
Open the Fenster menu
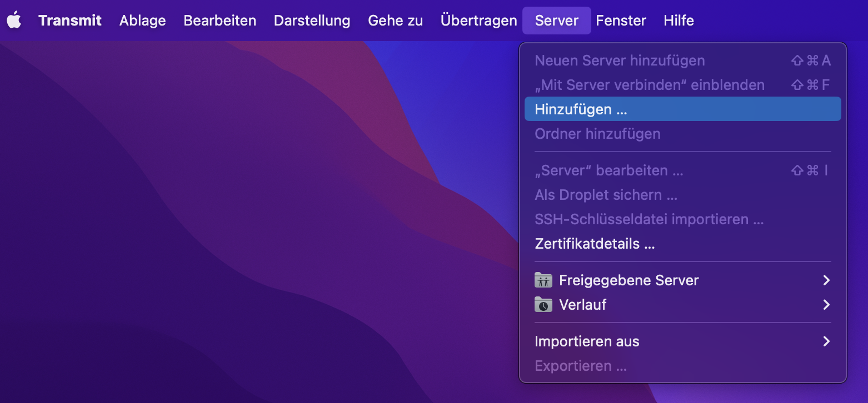point(621,21)
